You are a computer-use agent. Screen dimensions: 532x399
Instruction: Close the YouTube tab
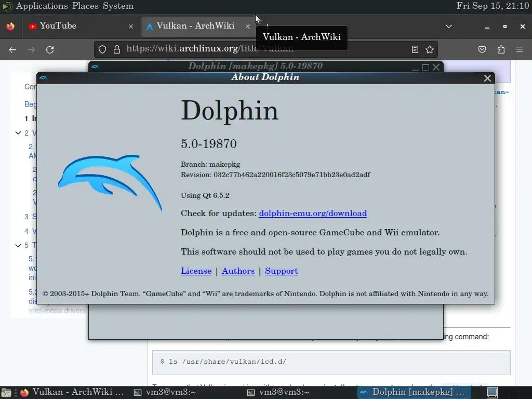130,26
